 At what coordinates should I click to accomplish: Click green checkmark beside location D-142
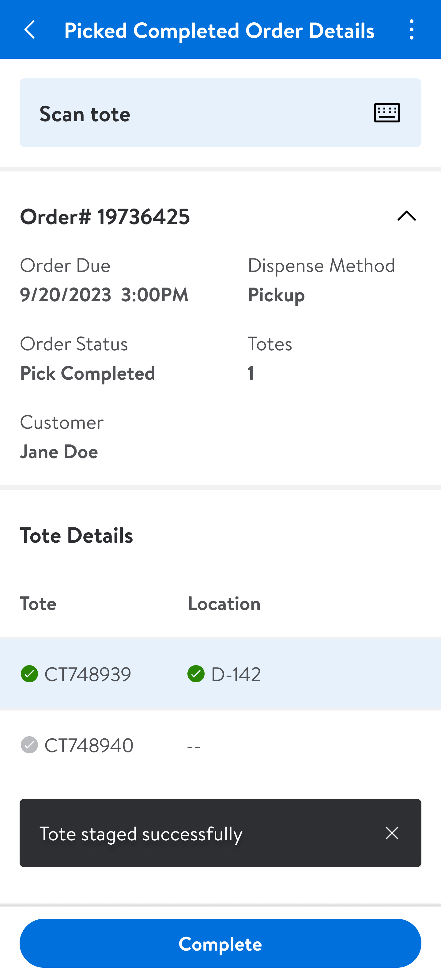(196, 674)
